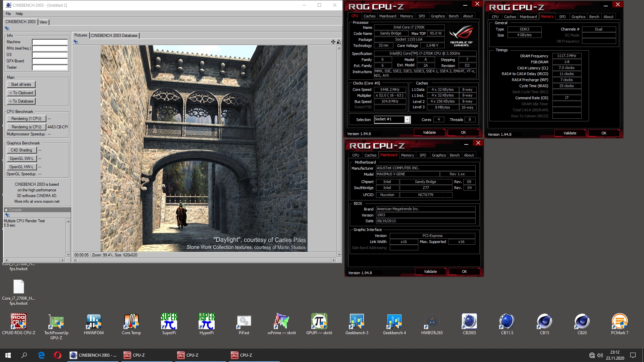Collapse the Console panel header

pyautogui.click(x=6, y=210)
